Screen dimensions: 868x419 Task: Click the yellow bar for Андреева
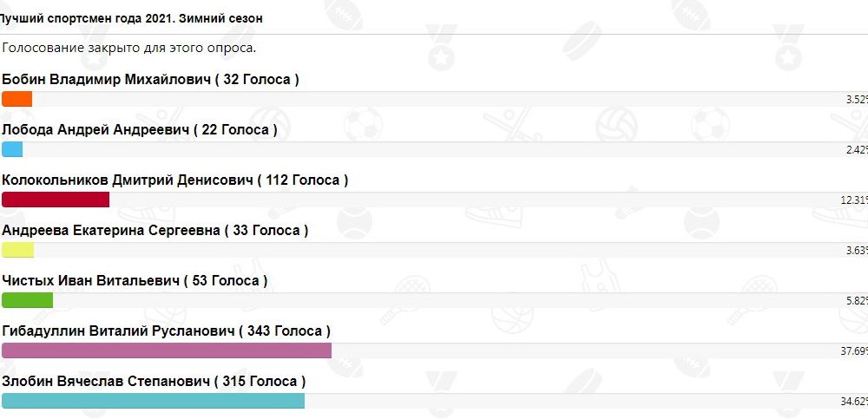[x=17, y=250]
